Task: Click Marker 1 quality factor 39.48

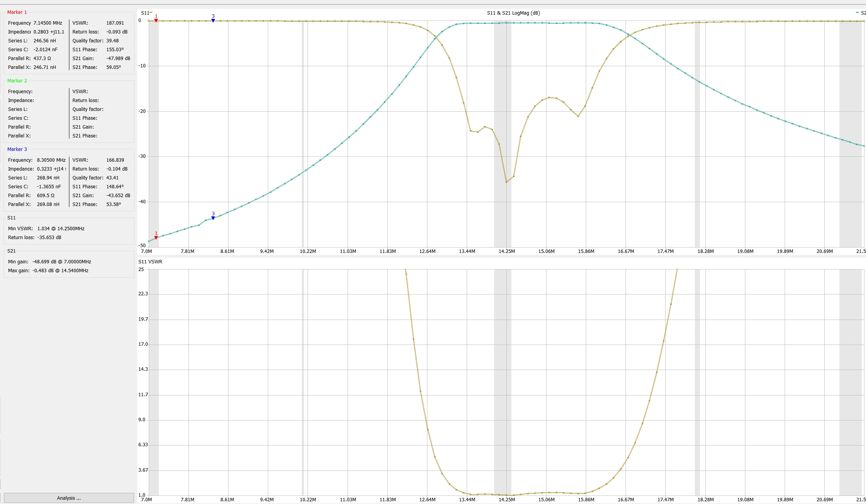Action: pyautogui.click(x=113, y=41)
